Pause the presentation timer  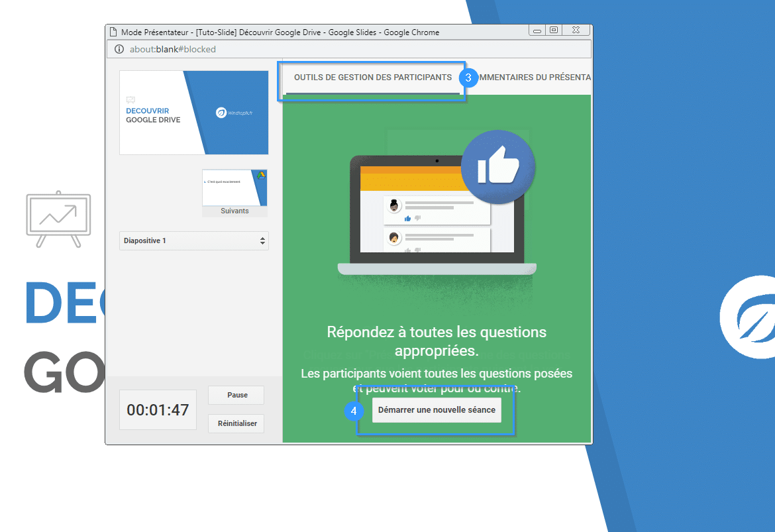(236, 395)
